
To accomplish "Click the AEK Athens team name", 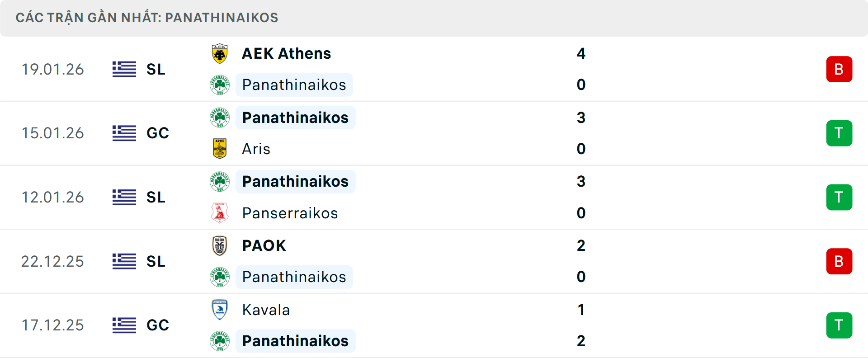I will (x=286, y=53).
